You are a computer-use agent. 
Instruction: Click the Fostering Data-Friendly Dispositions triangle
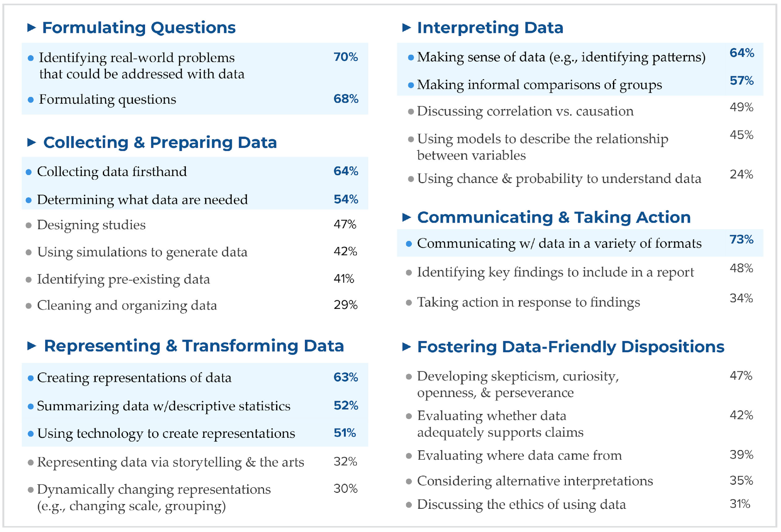pyautogui.click(x=406, y=347)
